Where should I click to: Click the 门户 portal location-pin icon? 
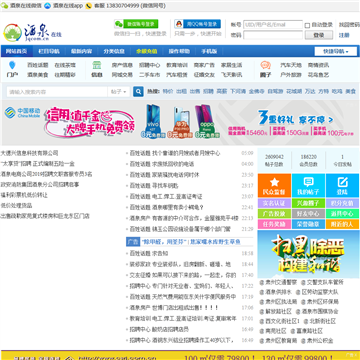(x=12, y=65)
